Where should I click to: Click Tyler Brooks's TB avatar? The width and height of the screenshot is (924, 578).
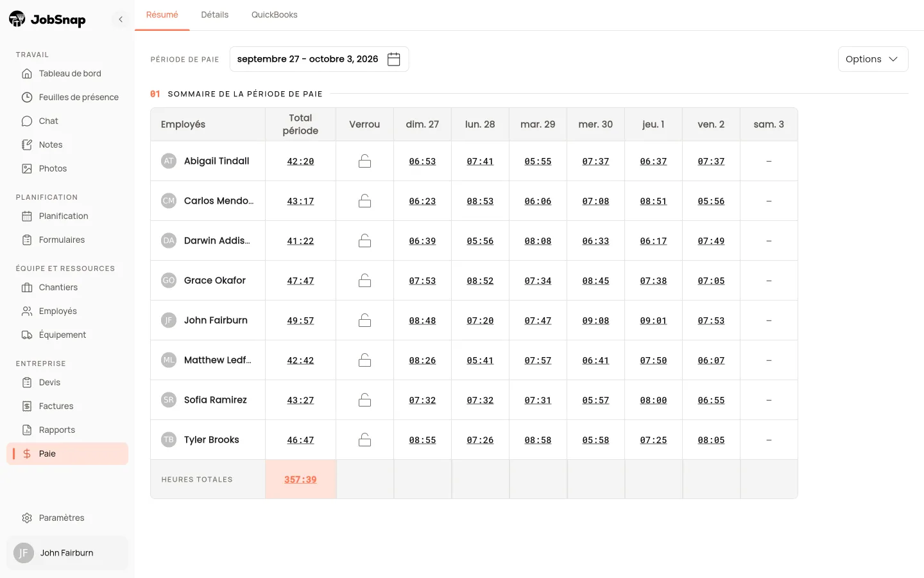169,440
